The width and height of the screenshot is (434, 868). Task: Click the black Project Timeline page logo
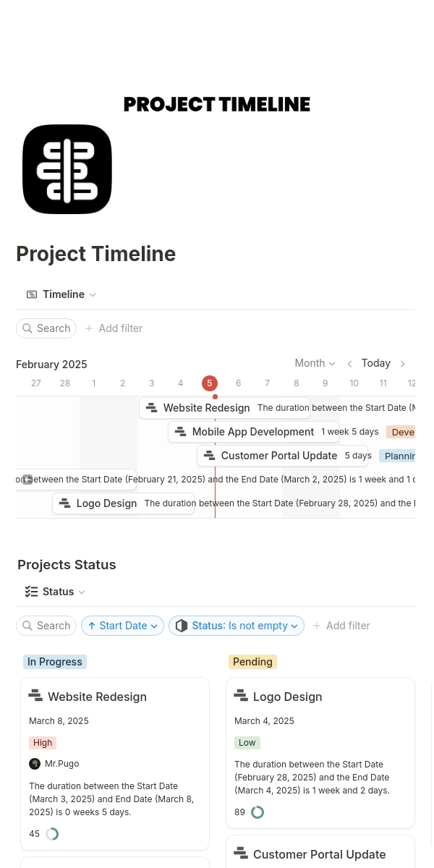pyautogui.click(x=67, y=169)
